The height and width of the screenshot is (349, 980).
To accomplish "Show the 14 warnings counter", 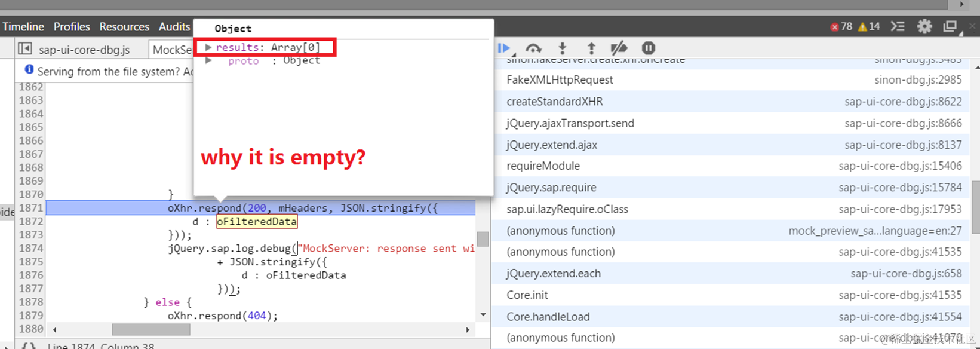I will click(x=869, y=27).
